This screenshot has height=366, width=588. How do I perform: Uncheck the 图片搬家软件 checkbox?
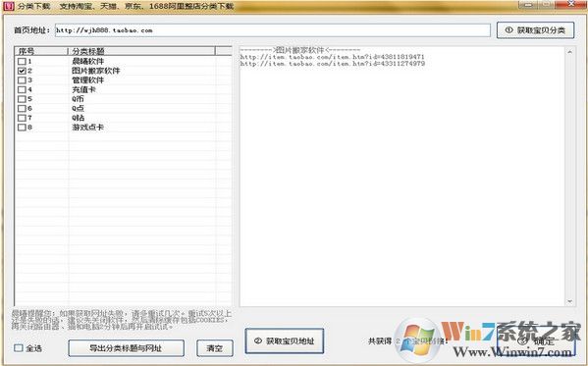22,71
